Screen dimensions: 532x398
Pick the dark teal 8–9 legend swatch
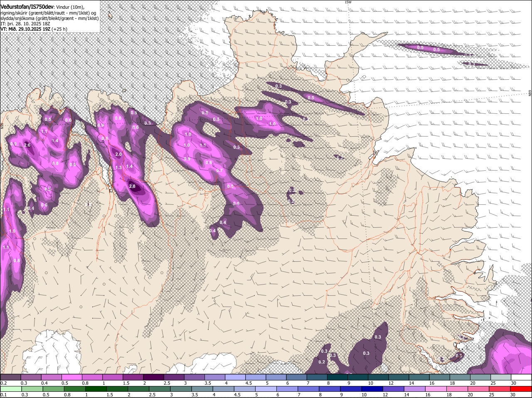pos(337,377)
